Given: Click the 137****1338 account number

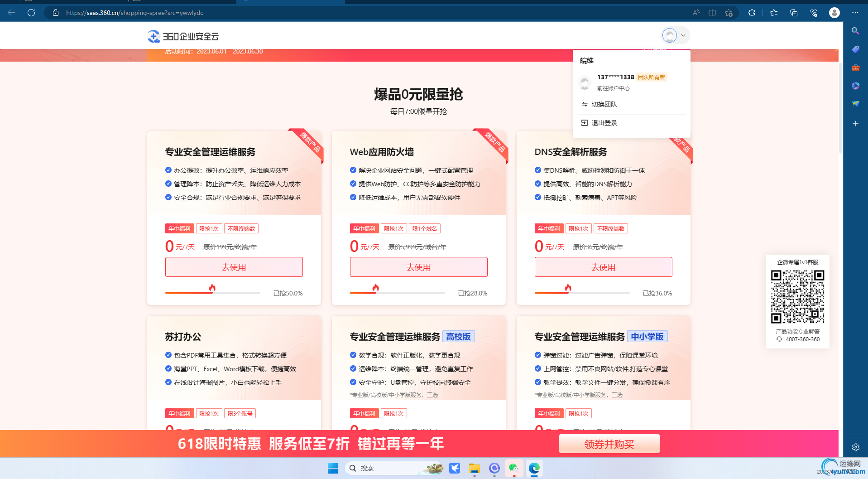Looking at the screenshot, I should click(615, 77).
